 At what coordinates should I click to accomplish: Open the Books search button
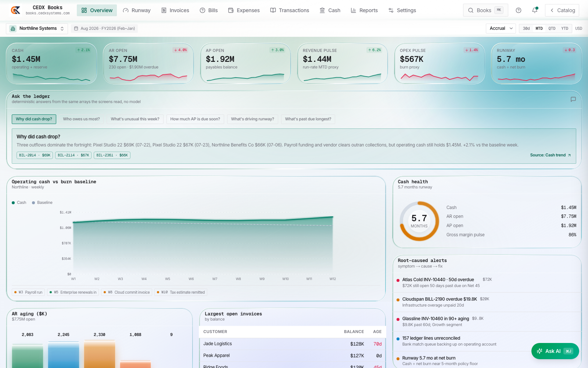tap(485, 10)
